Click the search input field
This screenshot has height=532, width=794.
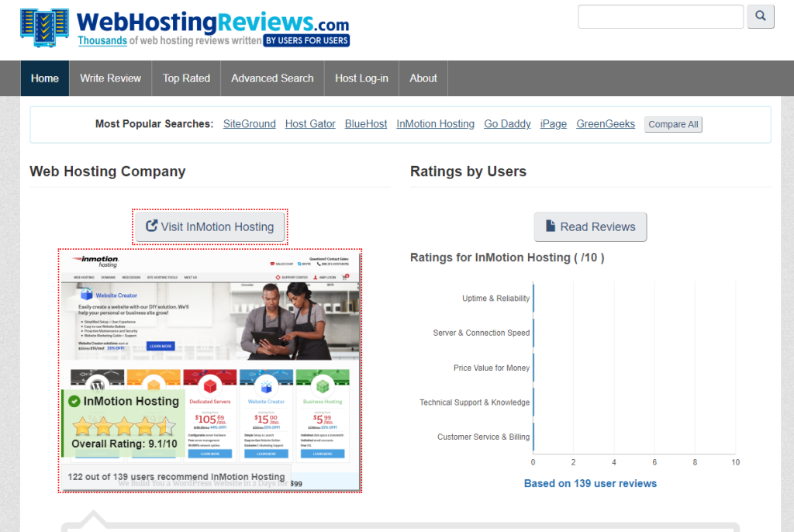point(660,16)
